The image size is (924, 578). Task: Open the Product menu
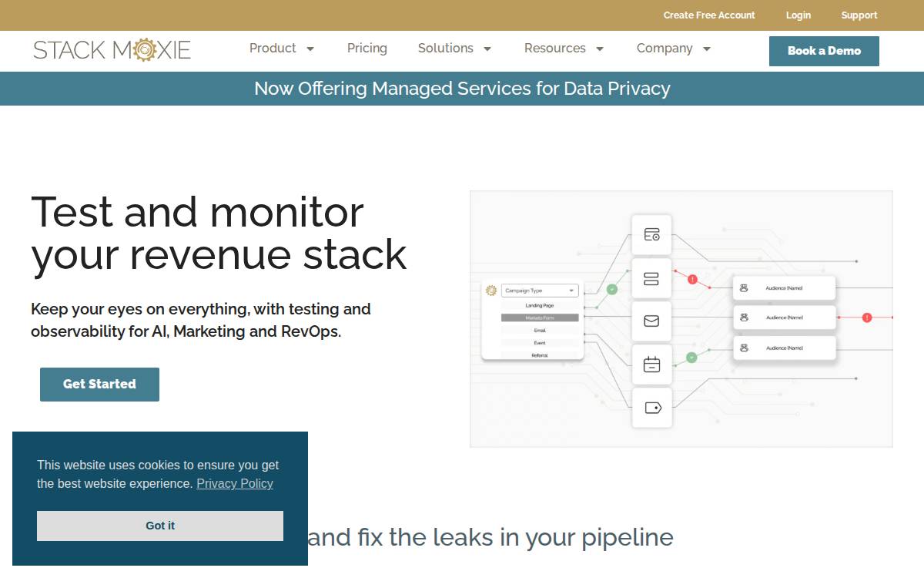273,48
